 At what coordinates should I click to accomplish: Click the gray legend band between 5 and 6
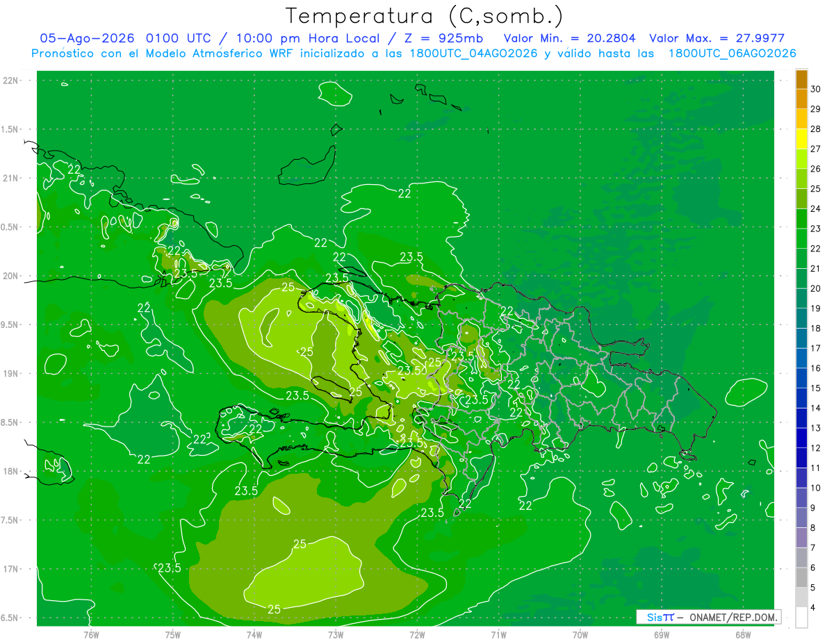(801, 578)
